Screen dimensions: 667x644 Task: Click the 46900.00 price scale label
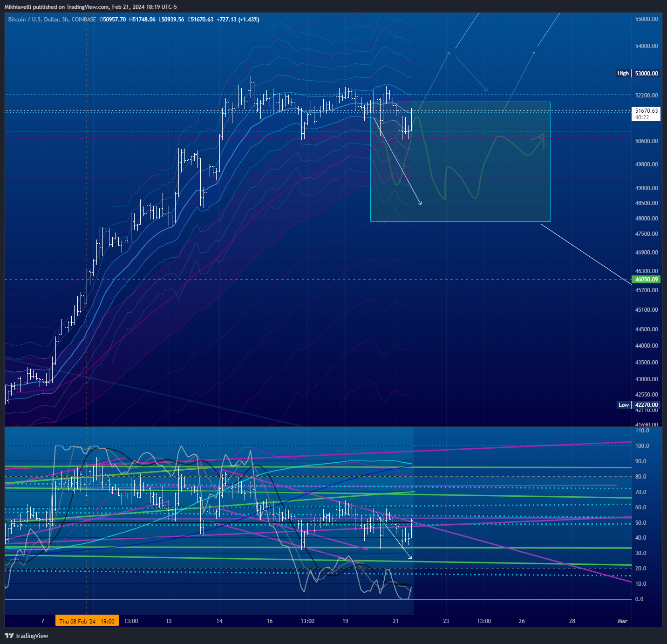click(x=647, y=253)
